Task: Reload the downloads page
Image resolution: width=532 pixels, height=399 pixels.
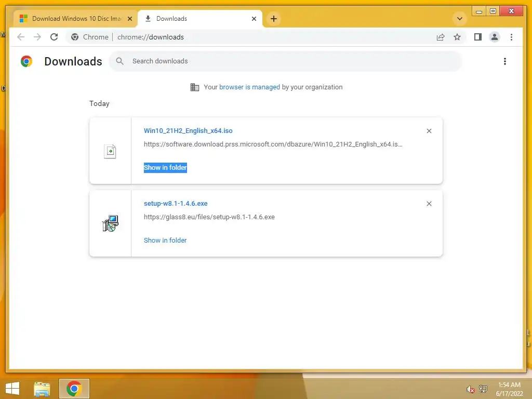Action: click(x=54, y=37)
